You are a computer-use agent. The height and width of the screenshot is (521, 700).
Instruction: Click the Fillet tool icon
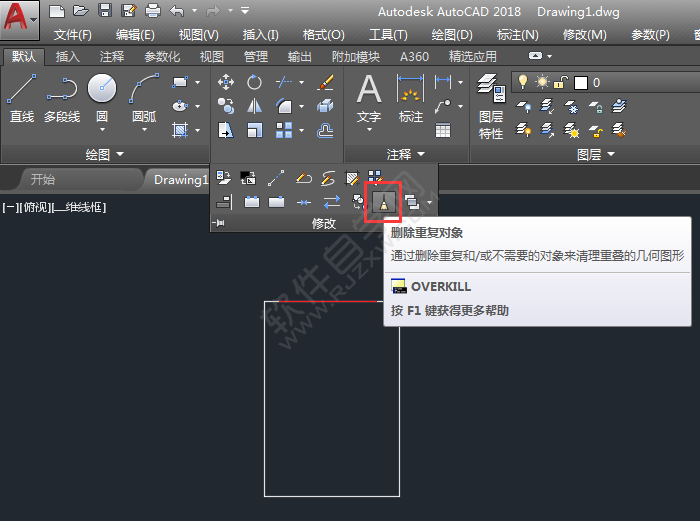click(284, 106)
